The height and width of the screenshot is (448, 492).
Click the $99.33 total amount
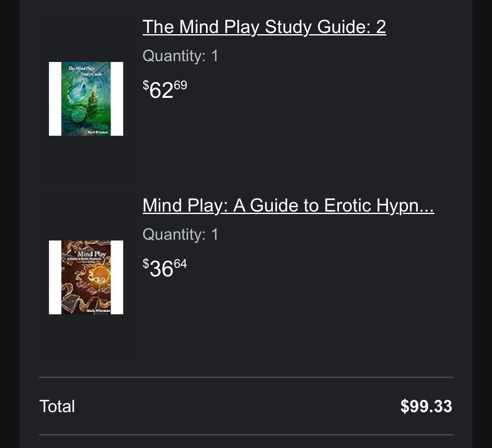pos(426,406)
